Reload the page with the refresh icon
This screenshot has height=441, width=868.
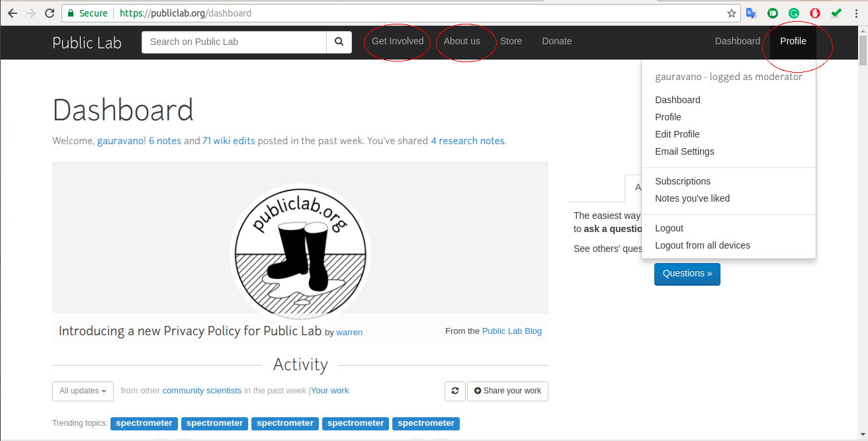50,13
